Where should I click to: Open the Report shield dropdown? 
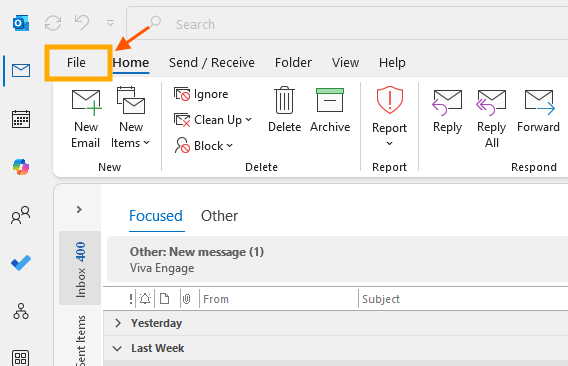[x=390, y=116]
